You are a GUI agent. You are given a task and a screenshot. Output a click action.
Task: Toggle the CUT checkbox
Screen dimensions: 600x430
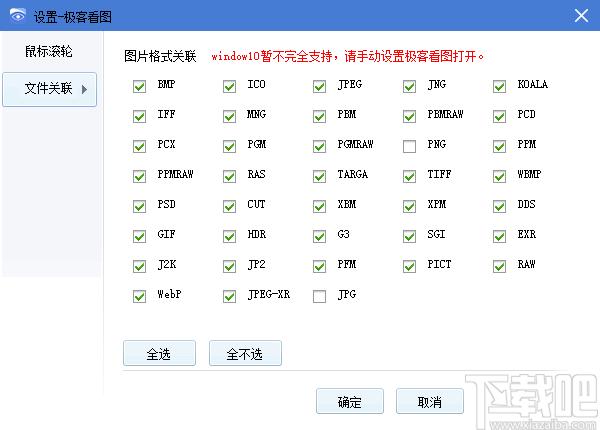(x=229, y=207)
